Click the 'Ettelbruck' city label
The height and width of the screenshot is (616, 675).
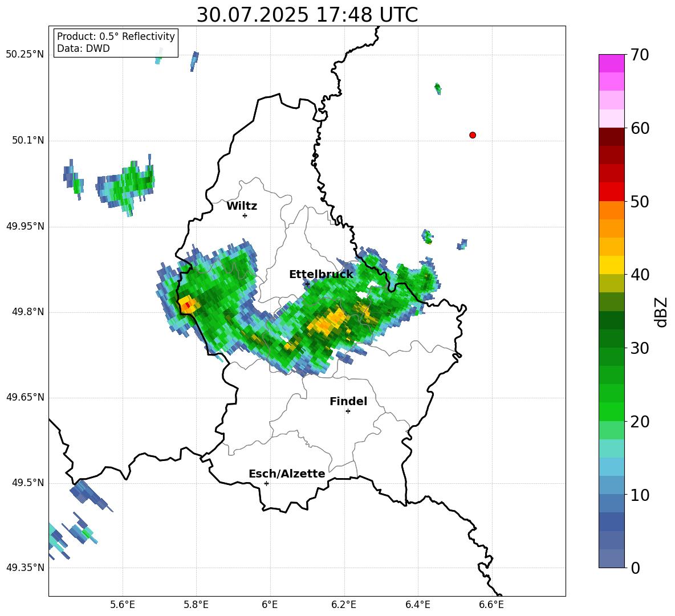[321, 275]
